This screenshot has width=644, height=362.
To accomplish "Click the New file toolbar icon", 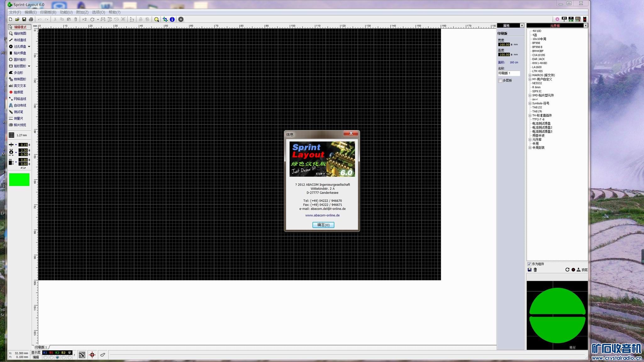I will (x=10, y=19).
